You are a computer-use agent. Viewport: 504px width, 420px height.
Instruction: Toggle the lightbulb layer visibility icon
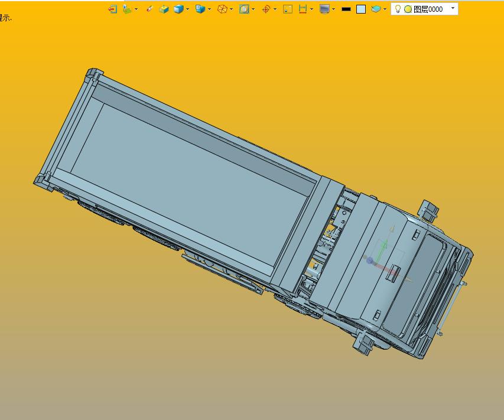(398, 9)
